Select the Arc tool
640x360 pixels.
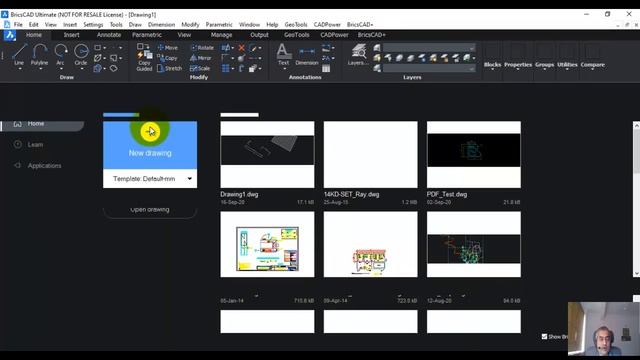pos(60,54)
